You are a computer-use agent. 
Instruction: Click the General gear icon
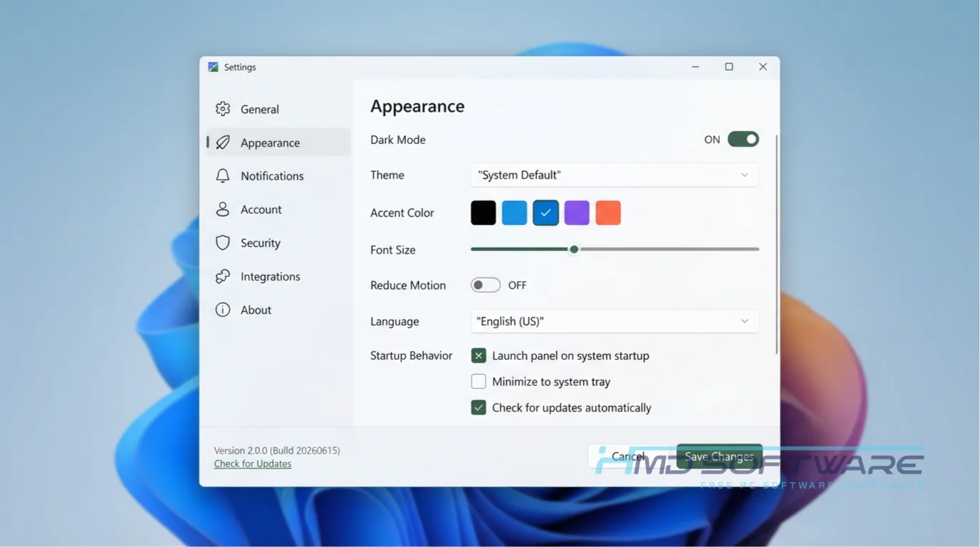click(x=223, y=109)
